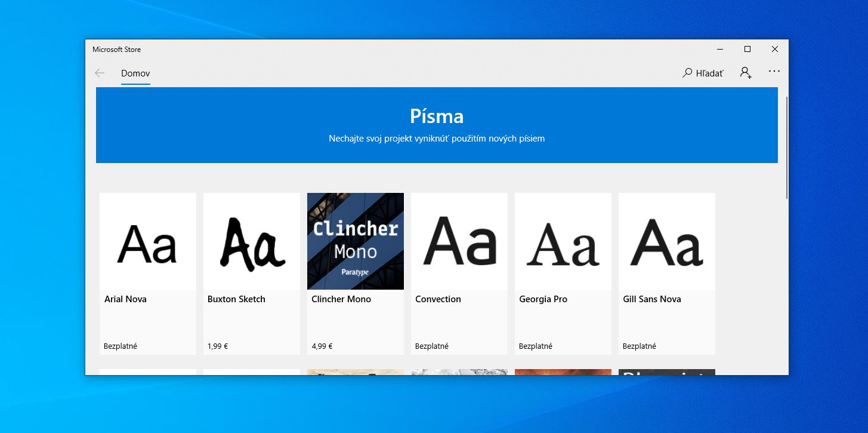Click the Clincher Mono 4,99 € price

click(x=322, y=346)
